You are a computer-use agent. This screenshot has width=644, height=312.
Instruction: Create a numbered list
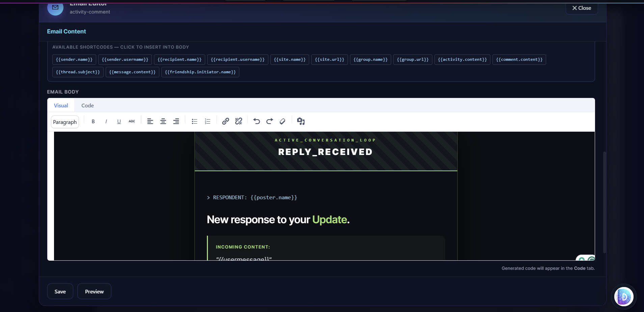[207, 122]
